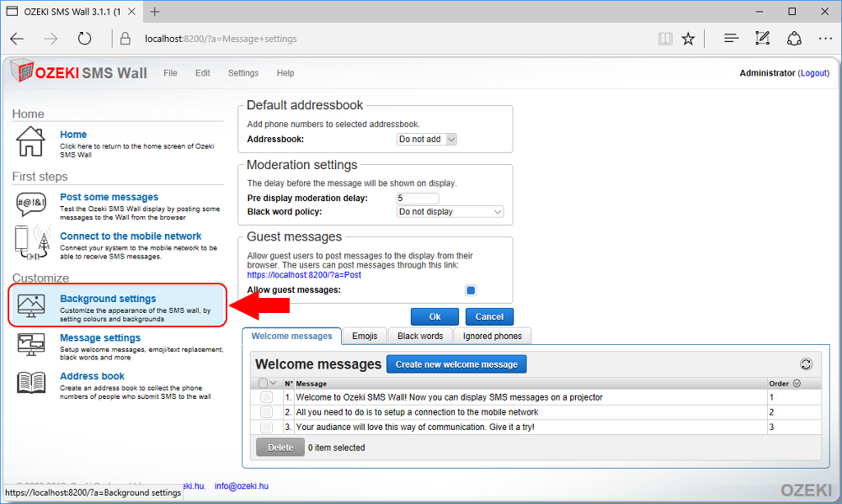This screenshot has width=842, height=504.
Task: Click the Make a web note icon
Action: pyautogui.click(x=763, y=39)
